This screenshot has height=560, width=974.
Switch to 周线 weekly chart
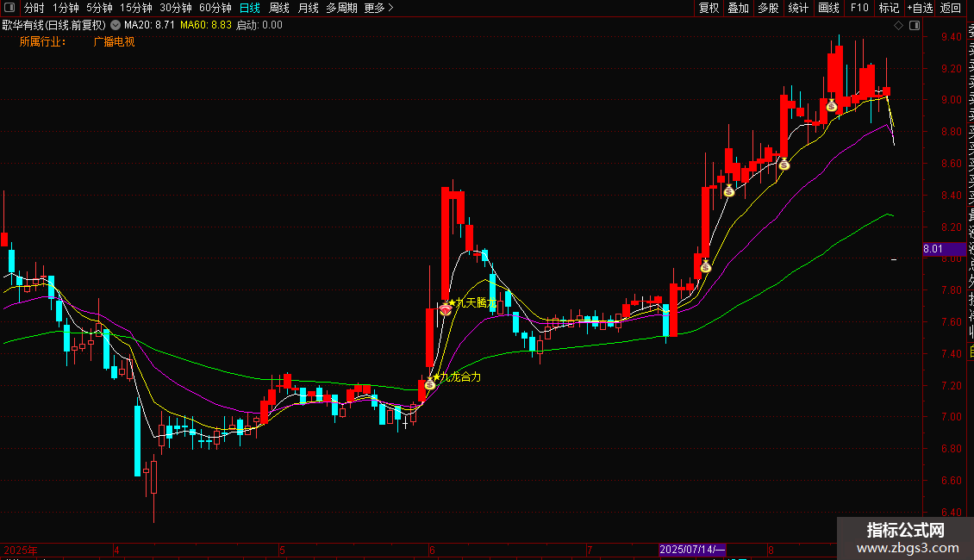click(x=279, y=8)
